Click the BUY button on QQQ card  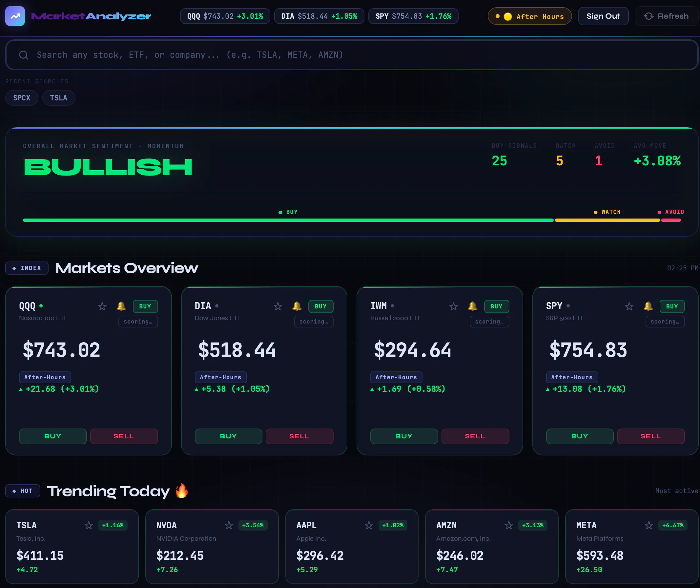point(53,436)
